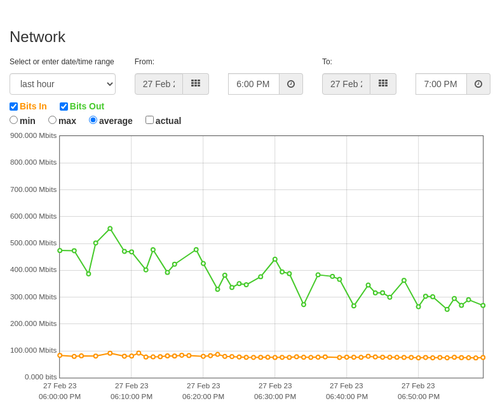Select the min radio button
Screen dimensions: 500x403
click(x=14, y=120)
